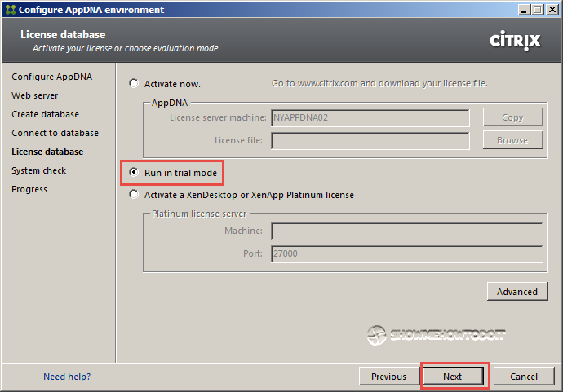The height and width of the screenshot is (392, 563).
Task: Jump to the System check step
Action: coord(38,170)
